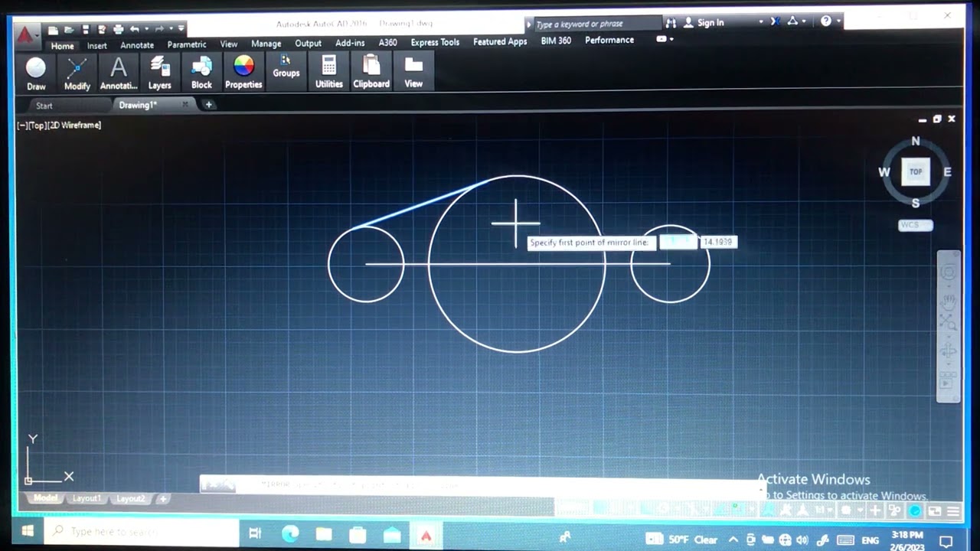Screen dimensions: 980x551
Task: Switch to the Insert ribbon tab
Action: tap(97, 46)
